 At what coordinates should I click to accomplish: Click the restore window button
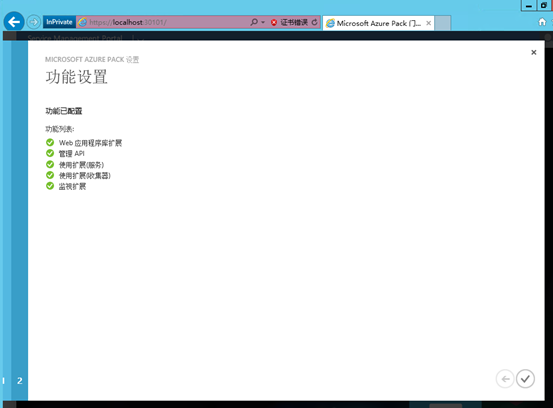click(x=544, y=6)
